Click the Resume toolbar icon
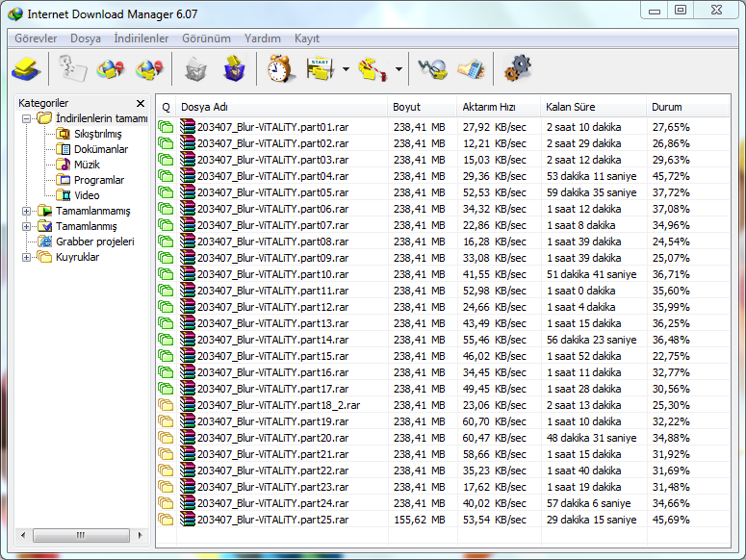Viewport: 746px width, 560px height. 72,69
